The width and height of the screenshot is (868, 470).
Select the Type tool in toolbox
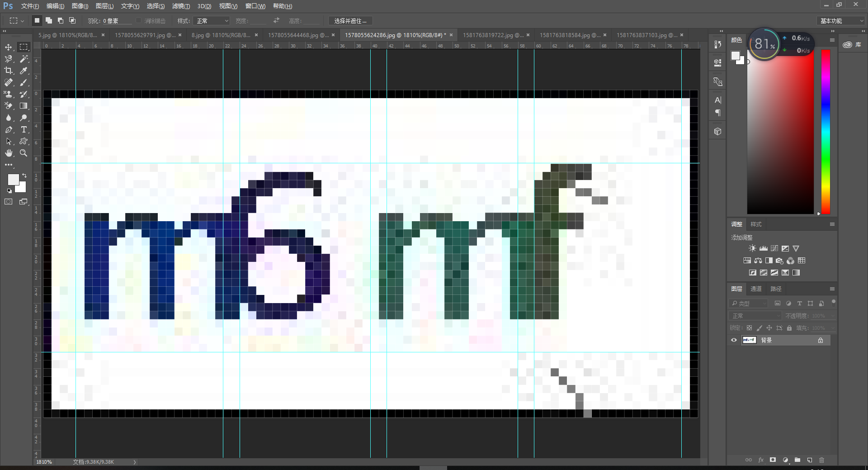(24, 129)
